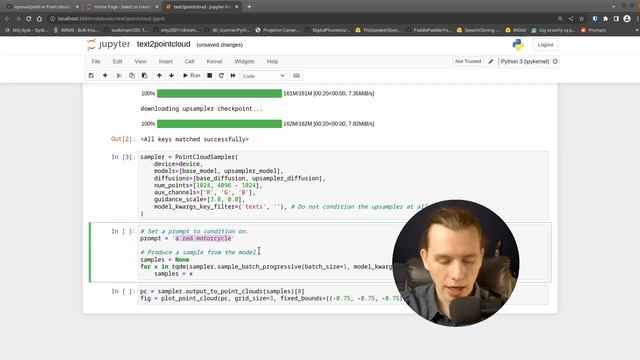
Task: Select the plot_point_cloud code cell
Action: (x=344, y=295)
